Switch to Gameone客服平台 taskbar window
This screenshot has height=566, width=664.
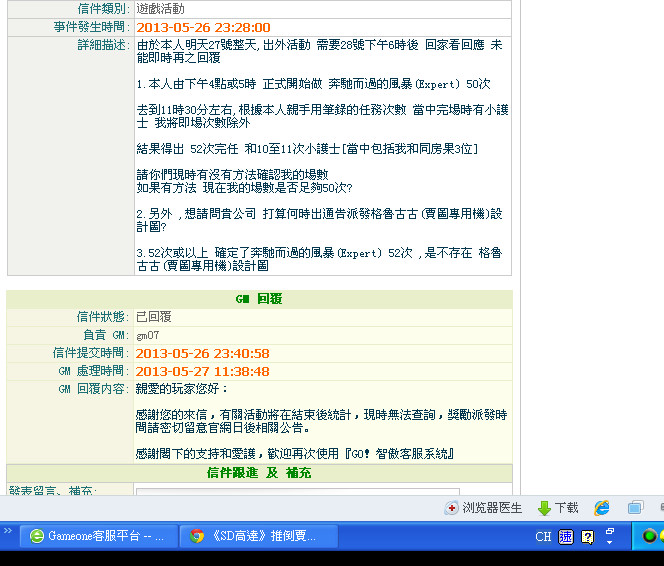click(98, 537)
